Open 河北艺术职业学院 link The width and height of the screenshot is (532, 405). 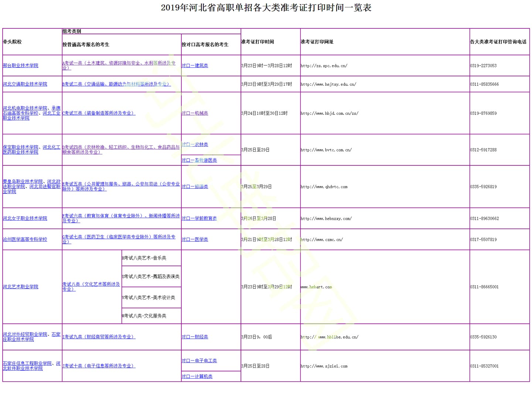(21, 286)
